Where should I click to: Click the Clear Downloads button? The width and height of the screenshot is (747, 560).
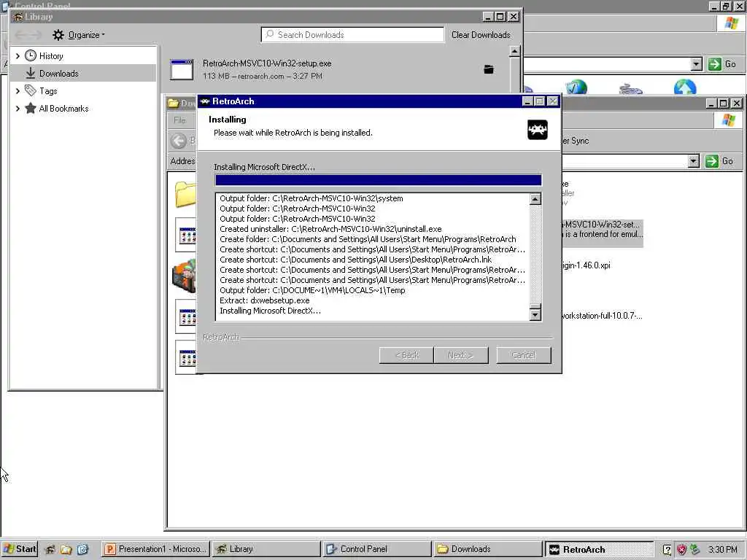(x=481, y=35)
